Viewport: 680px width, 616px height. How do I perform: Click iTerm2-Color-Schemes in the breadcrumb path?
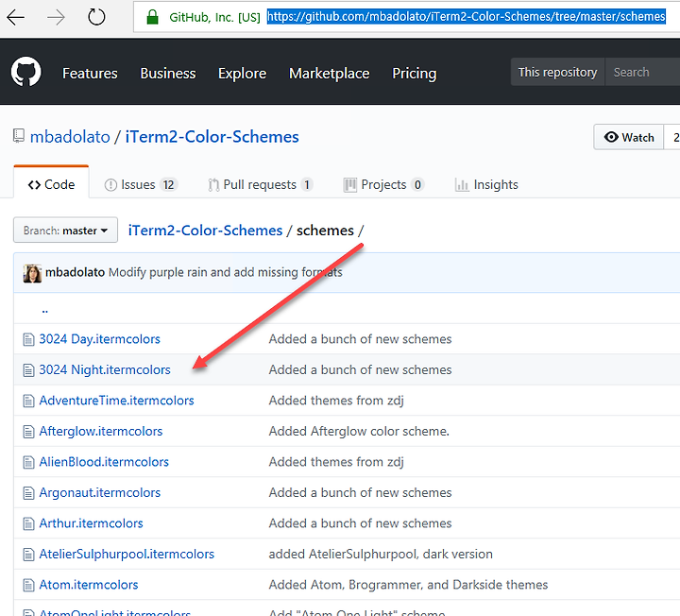[205, 231]
